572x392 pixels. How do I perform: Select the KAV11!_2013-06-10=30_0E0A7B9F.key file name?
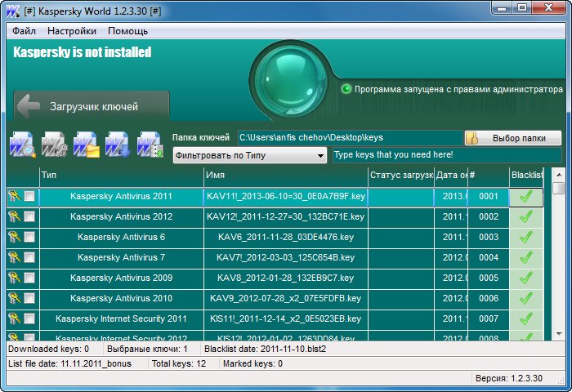point(286,196)
